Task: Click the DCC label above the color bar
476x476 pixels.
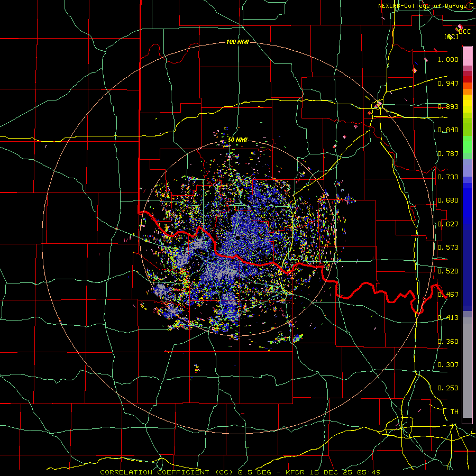Action: click(464, 31)
